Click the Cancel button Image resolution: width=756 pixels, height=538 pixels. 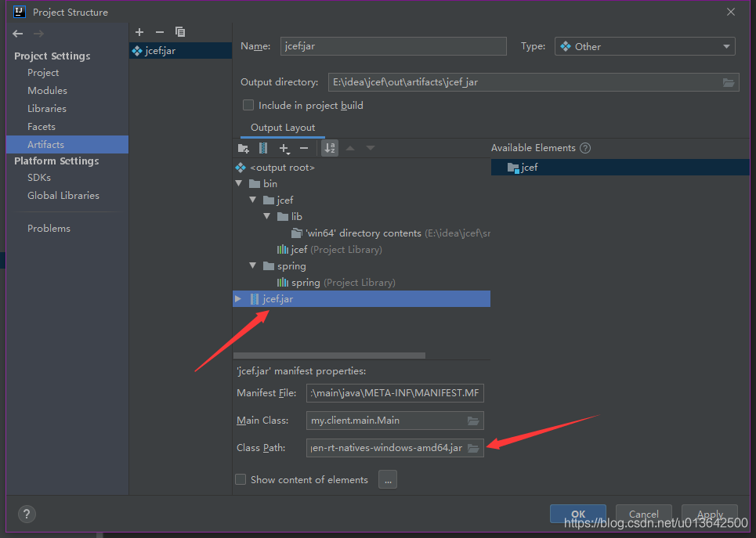[644, 514]
